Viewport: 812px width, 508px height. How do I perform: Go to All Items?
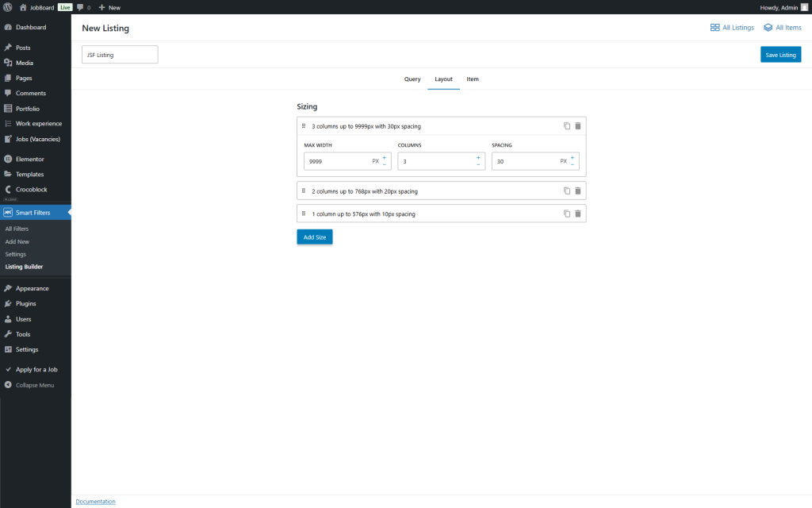(783, 28)
